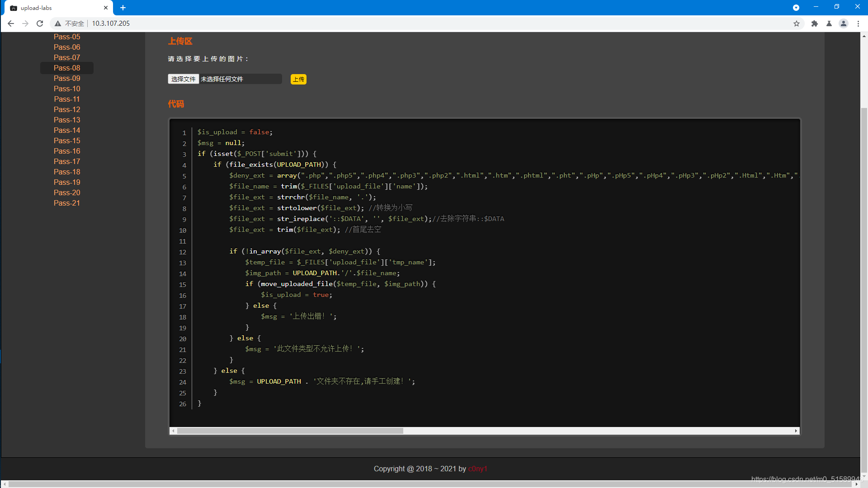Open new tab with plus icon
Image resolution: width=868 pixels, height=488 pixels.
click(x=123, y=8)
